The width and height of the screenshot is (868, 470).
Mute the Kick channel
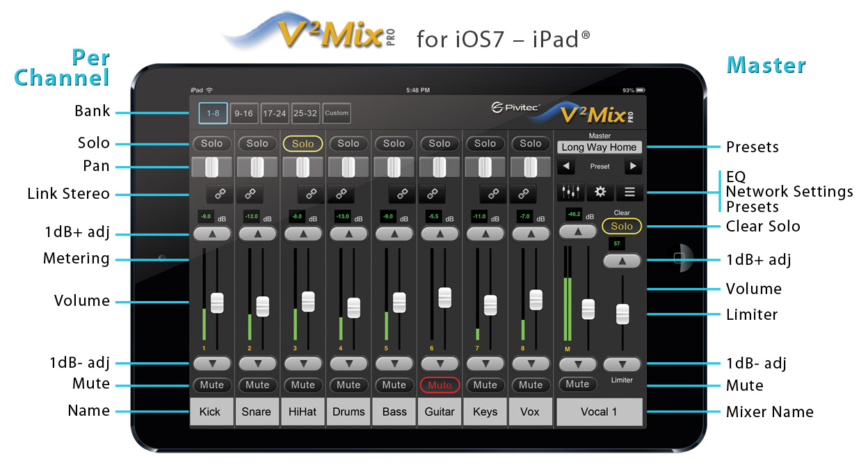coord(212,384)
